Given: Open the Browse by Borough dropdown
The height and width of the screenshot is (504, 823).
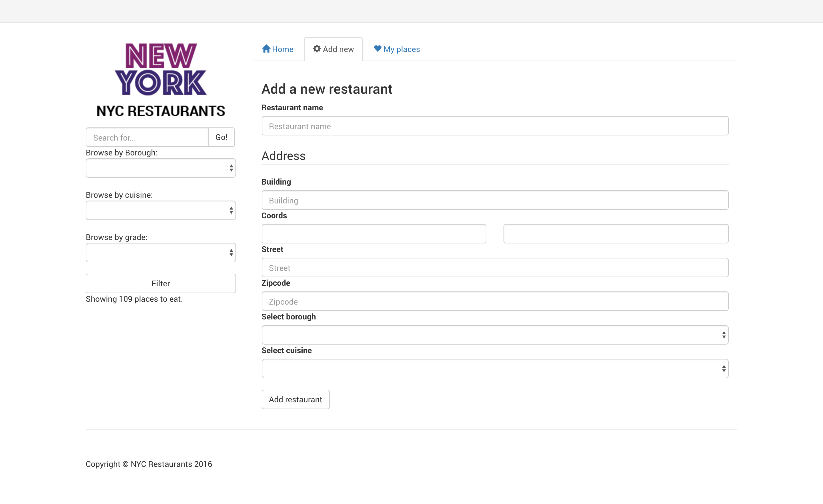Looking at the screenshot, I should pyautogui.click(x=161, y=168).
